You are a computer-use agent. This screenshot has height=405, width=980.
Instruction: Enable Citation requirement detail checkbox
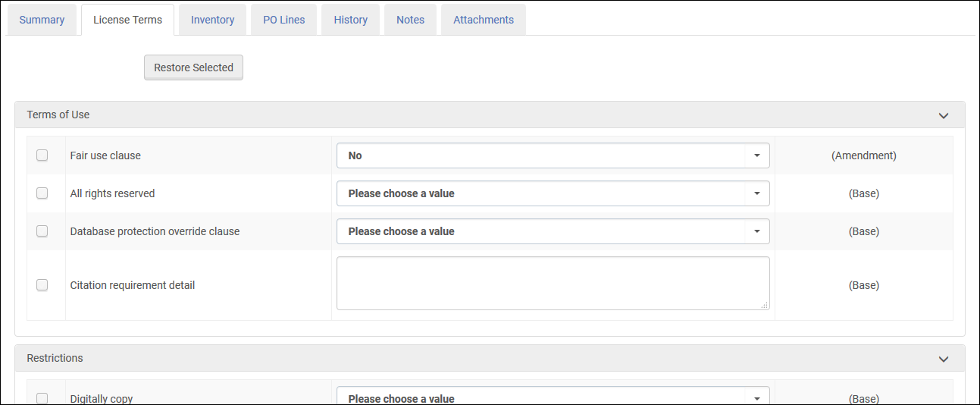point(42,285)
